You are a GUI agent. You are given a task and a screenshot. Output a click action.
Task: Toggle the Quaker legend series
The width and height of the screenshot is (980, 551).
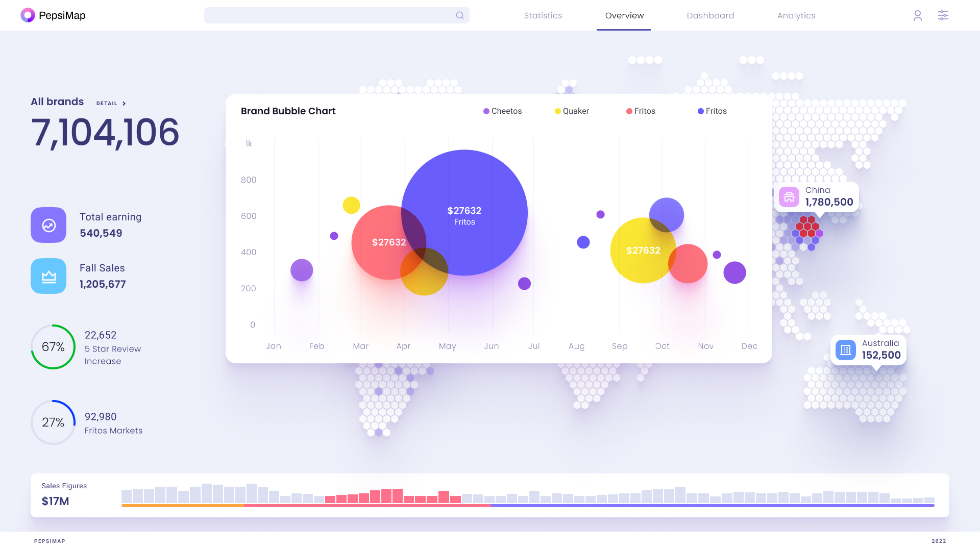coord(572,111)
